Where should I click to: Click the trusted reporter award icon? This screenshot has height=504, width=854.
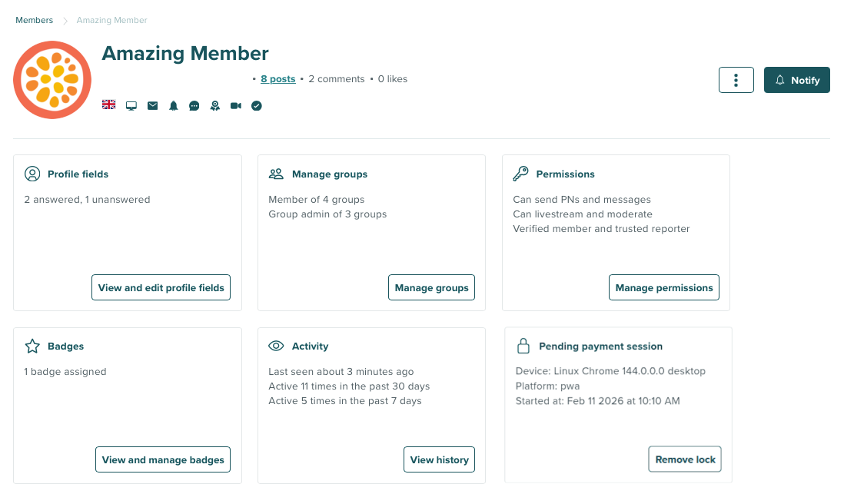(x=214, y=105)
